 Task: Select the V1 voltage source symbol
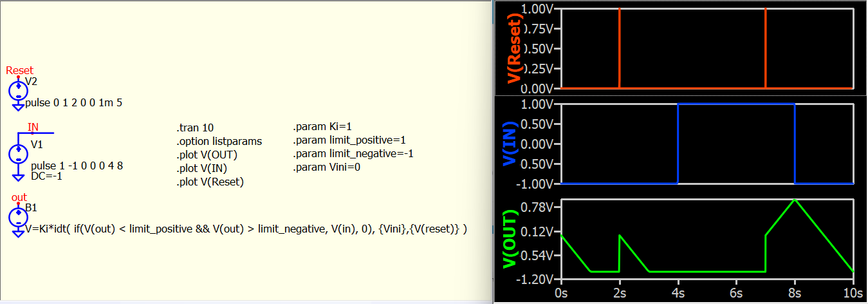point(18,153)
